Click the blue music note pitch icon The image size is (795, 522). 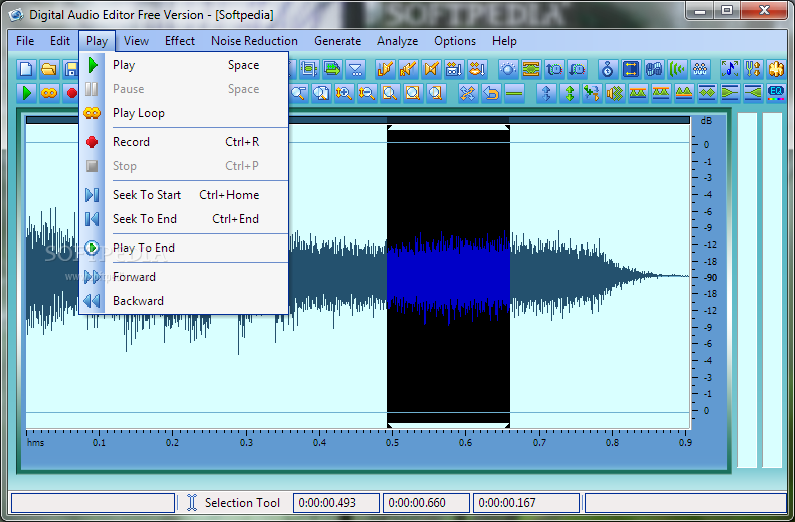coord(730,69)
